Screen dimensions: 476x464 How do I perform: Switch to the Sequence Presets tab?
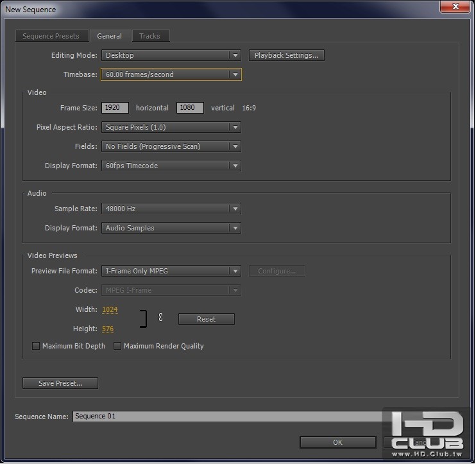(52, 36)
